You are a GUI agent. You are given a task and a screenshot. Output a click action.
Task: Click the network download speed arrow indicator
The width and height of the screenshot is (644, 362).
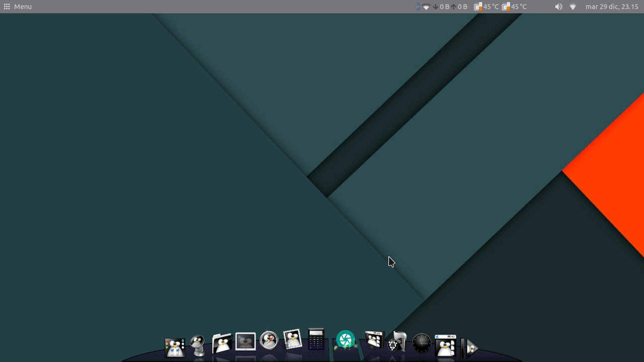pyautogui.click(x=435, y=7)
